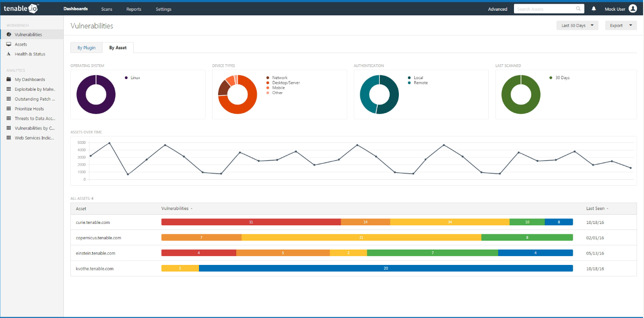Click the My Dashboards folder icon
Image resolution: width=644 pixels, height=318 pixels.
pyautogui.click(x=9, y=80)
